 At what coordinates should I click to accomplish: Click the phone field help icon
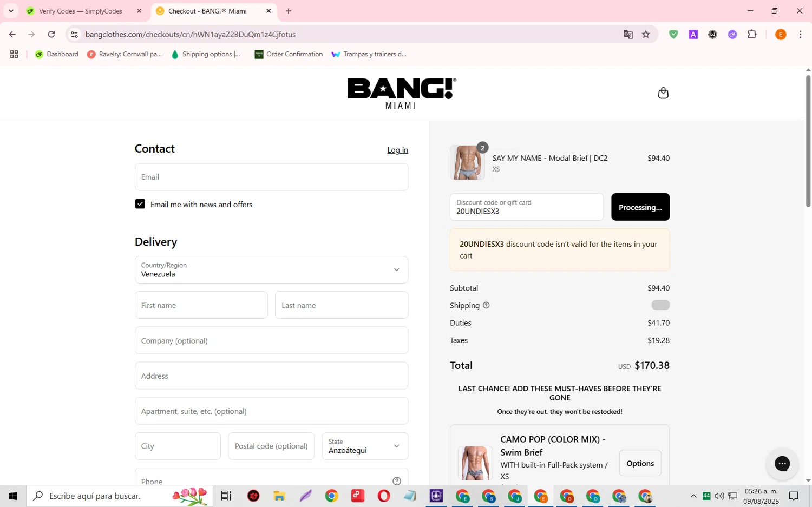397,481
